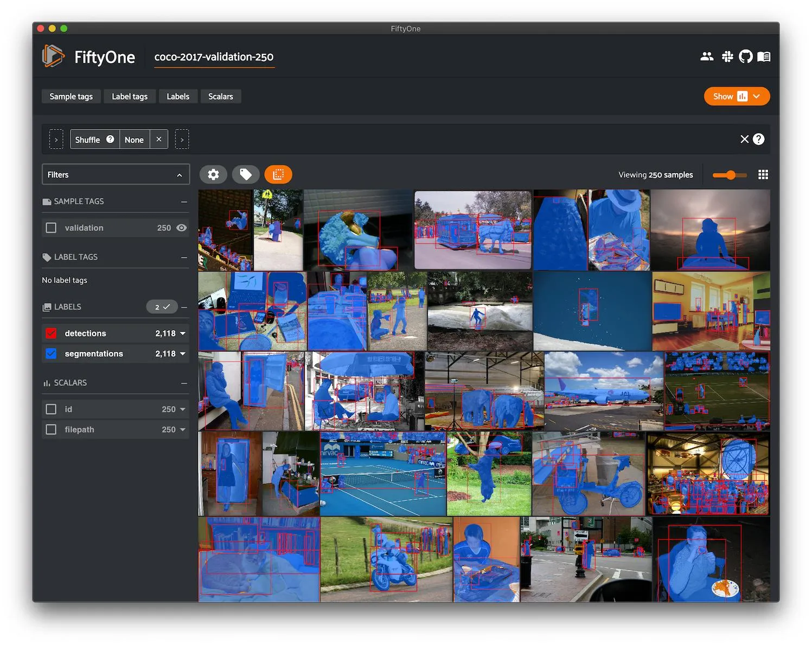Click the grid layout icon
Image resolution: width=812 pixels, height=645 pixels.
(x=763, y=175)
